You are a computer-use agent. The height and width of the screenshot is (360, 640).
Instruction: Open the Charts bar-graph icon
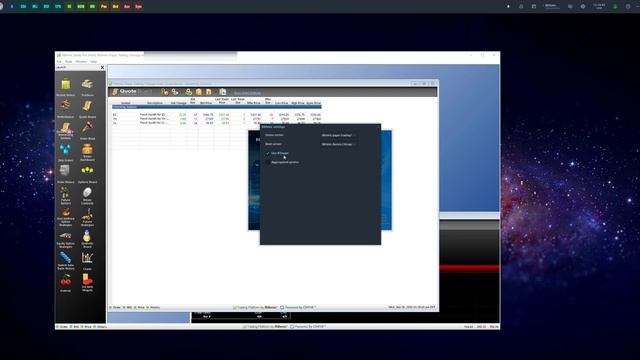point(87,258)
